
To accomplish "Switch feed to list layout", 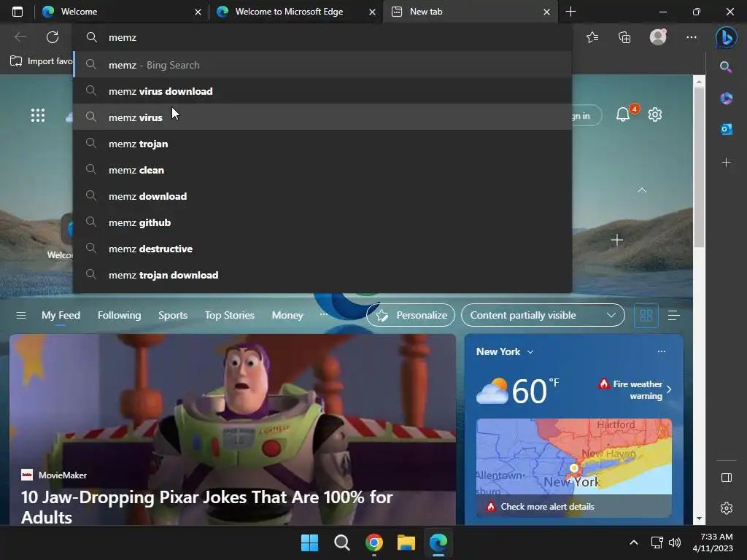I will (x=673, y=315).
